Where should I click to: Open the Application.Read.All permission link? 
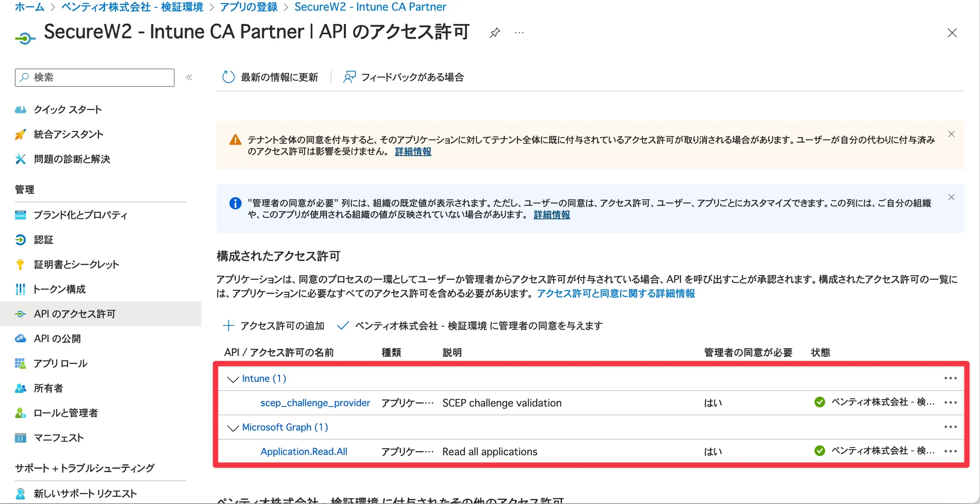pyautogui.click(x=304, y=451)
